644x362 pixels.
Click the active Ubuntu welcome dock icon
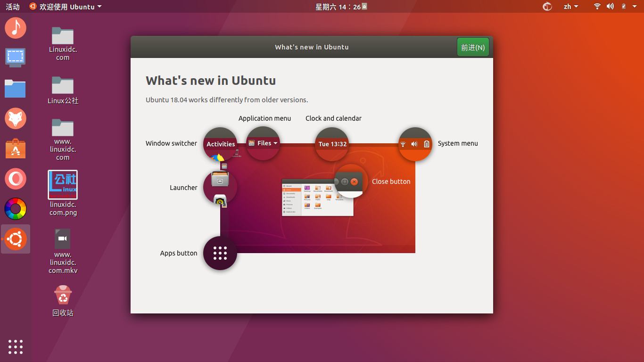[16, 239]
